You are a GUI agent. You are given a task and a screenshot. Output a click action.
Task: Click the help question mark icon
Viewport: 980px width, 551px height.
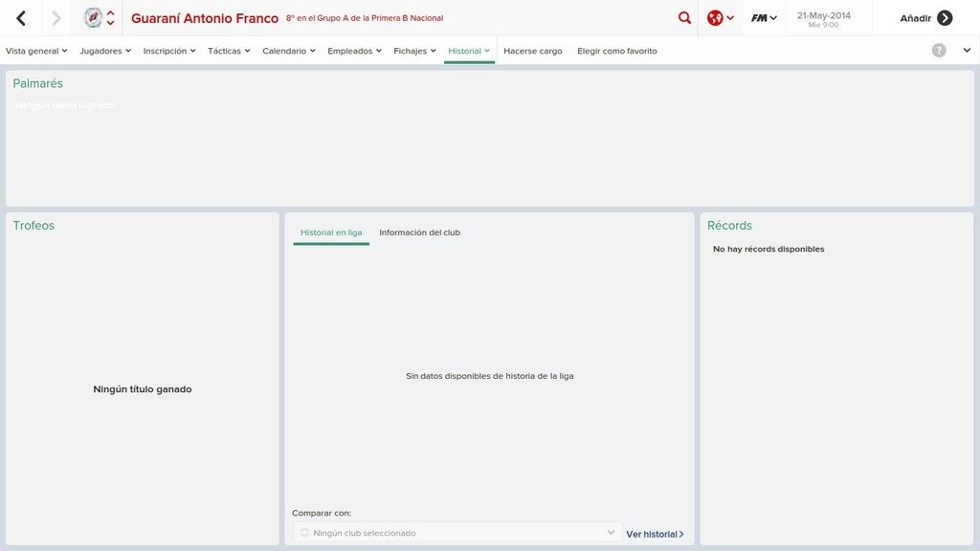coord(939,51)
